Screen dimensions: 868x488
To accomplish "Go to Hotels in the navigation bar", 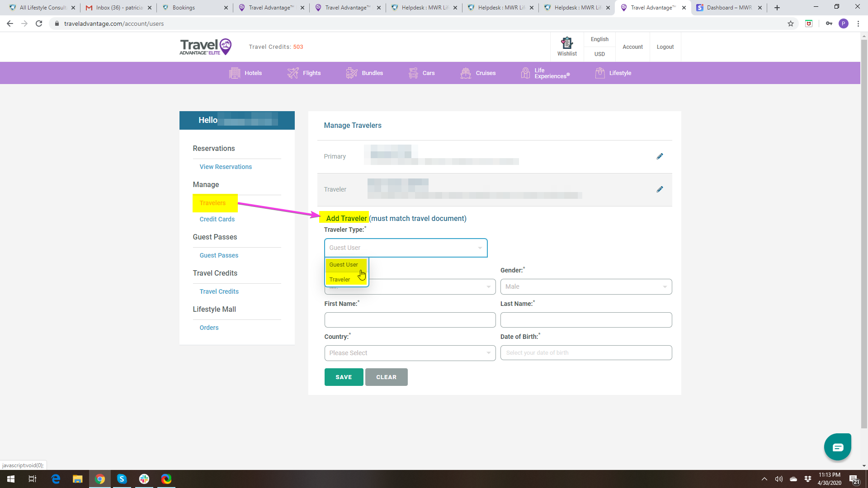I will [245, 73].
